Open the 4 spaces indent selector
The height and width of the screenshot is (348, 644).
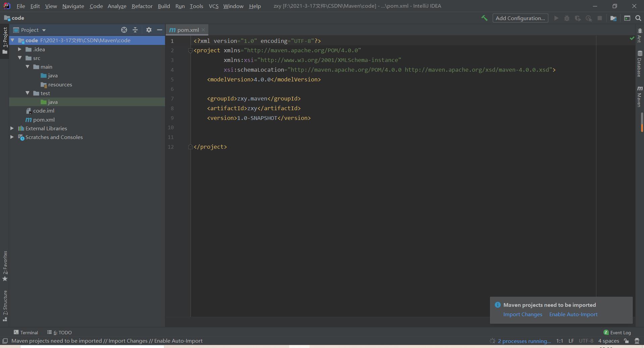[x=608, y=341]
